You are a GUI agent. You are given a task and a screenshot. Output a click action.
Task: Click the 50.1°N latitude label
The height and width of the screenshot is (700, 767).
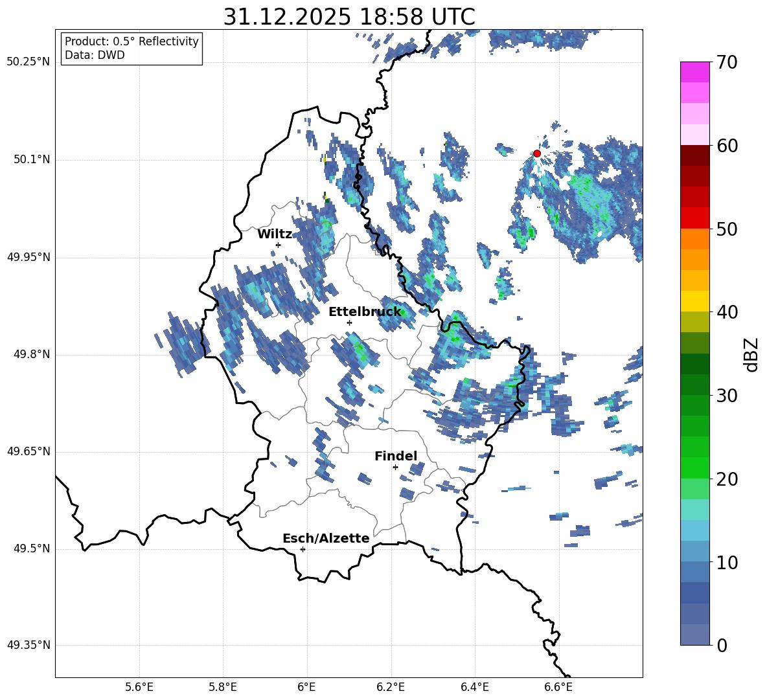coord(32,160)
